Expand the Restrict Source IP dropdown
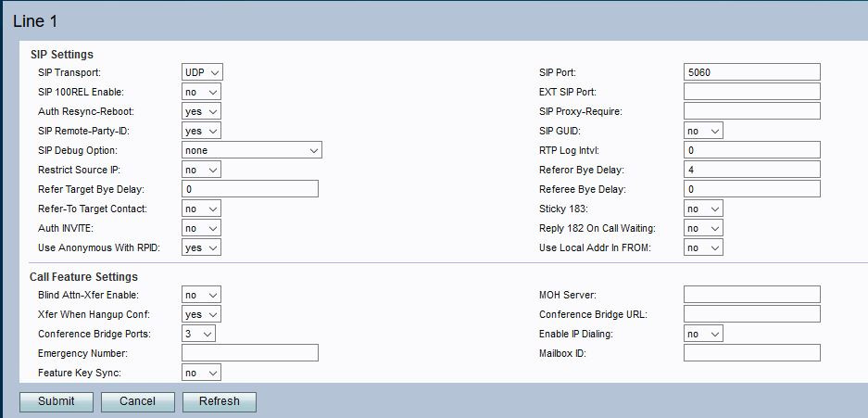 click(x=201, y=170)
